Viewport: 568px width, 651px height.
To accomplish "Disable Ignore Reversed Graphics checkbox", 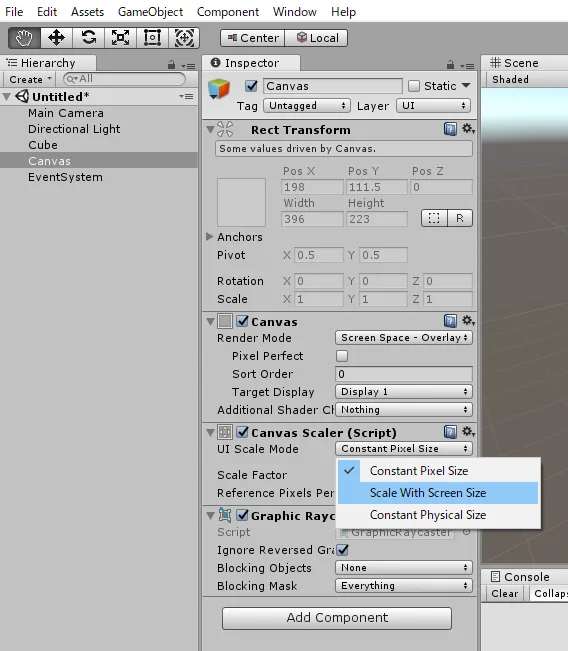I will point(343,550).
